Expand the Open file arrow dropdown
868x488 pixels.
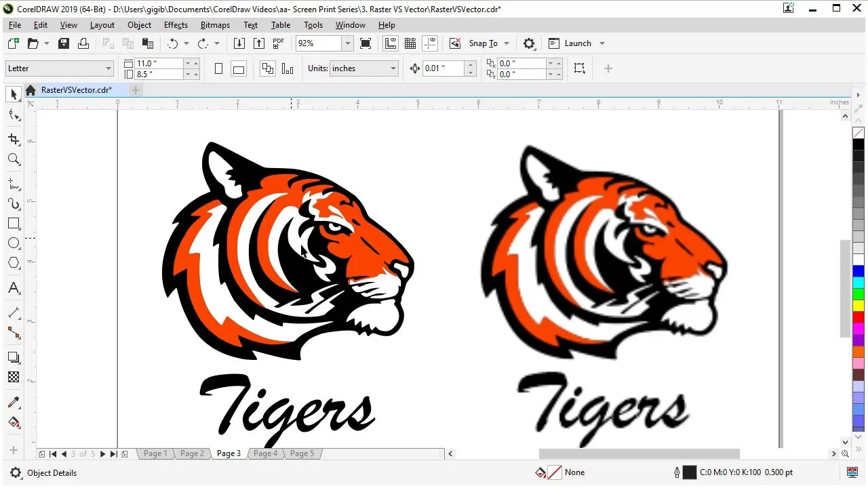(x=47, y=43)
